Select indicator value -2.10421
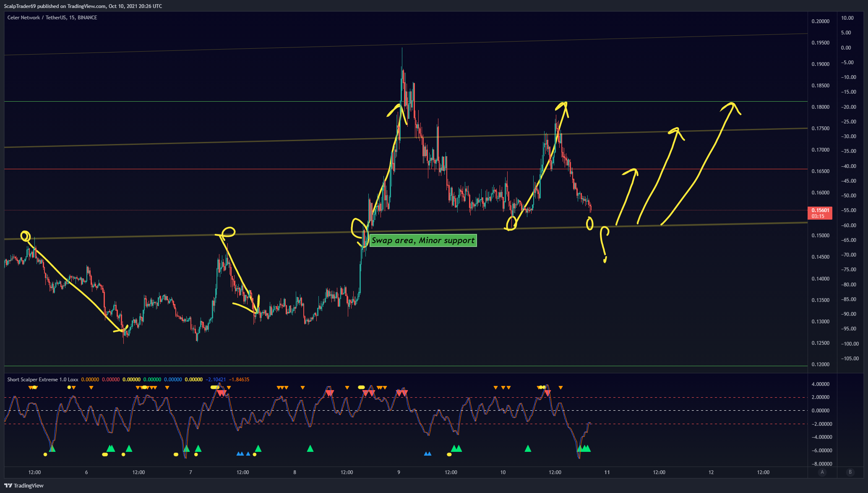868x493 pixels. tap(216, 379)
